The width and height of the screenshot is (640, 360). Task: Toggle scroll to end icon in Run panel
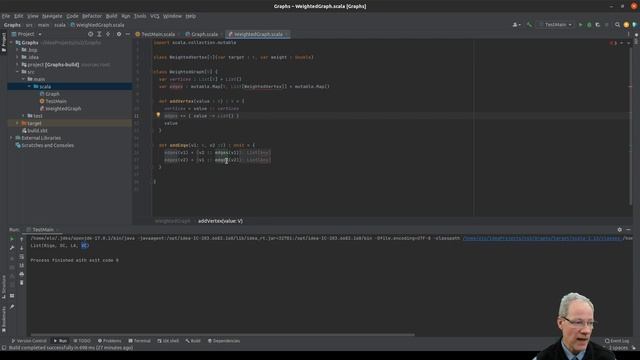click(22, 265)
